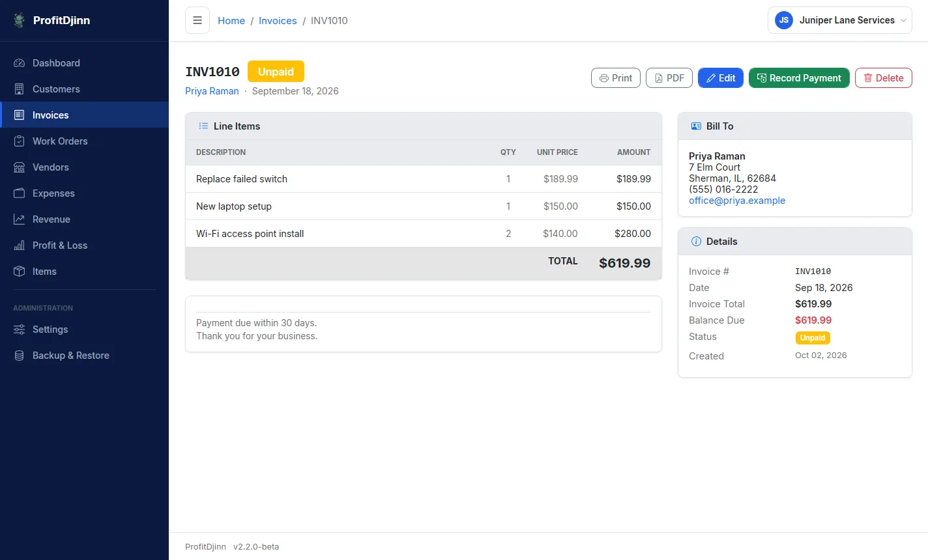Click the Profit & Loss bar chart icon
Screen dimensions: 928x560
point(20,245)
